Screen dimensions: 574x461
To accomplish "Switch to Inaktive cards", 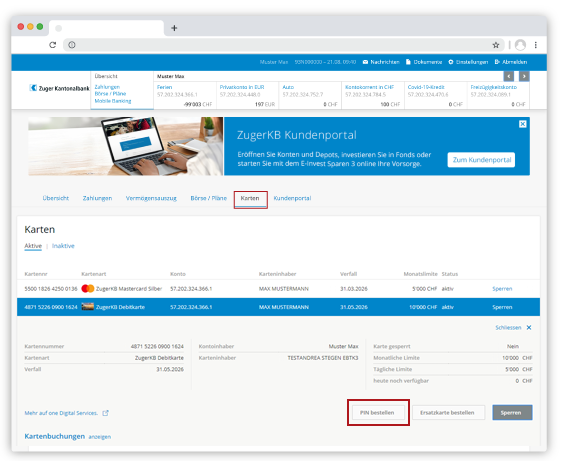I will click(x=63, y=246).
